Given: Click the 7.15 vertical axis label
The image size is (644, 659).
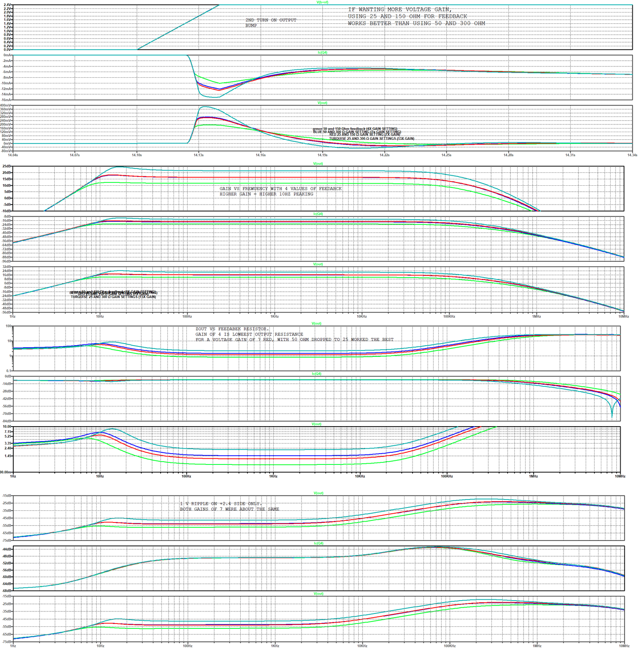Looking at the screenshot, I should click(8, 431).
